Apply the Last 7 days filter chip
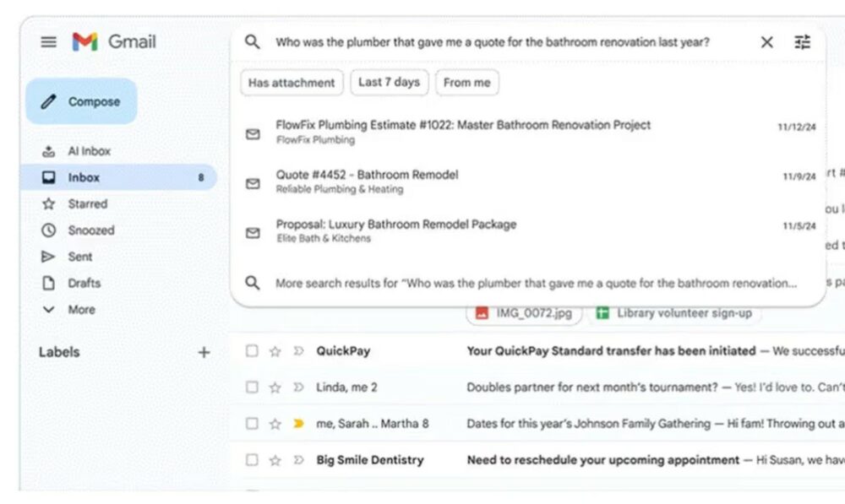845x504 pixels. click(x=389, y=83)
